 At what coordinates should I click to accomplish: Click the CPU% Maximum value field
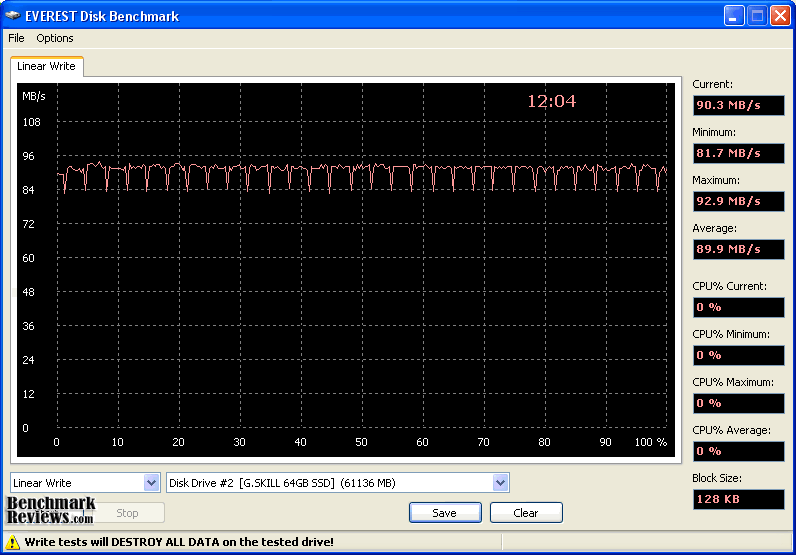point(738,403)
